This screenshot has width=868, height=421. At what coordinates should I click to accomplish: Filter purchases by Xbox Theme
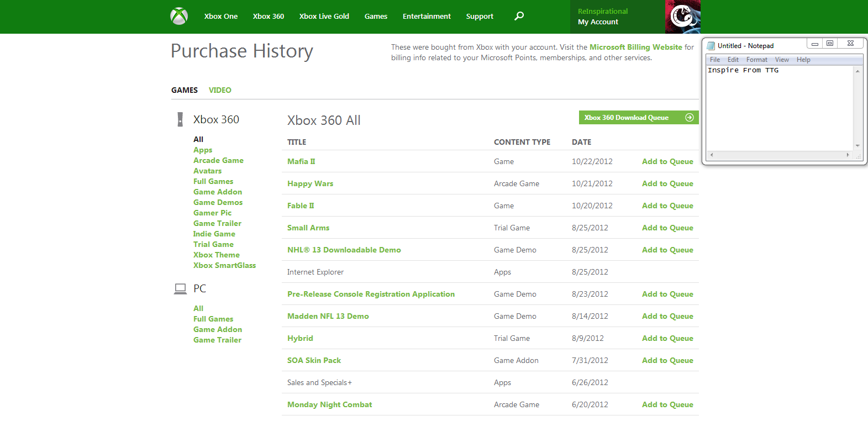click(217, 255)
